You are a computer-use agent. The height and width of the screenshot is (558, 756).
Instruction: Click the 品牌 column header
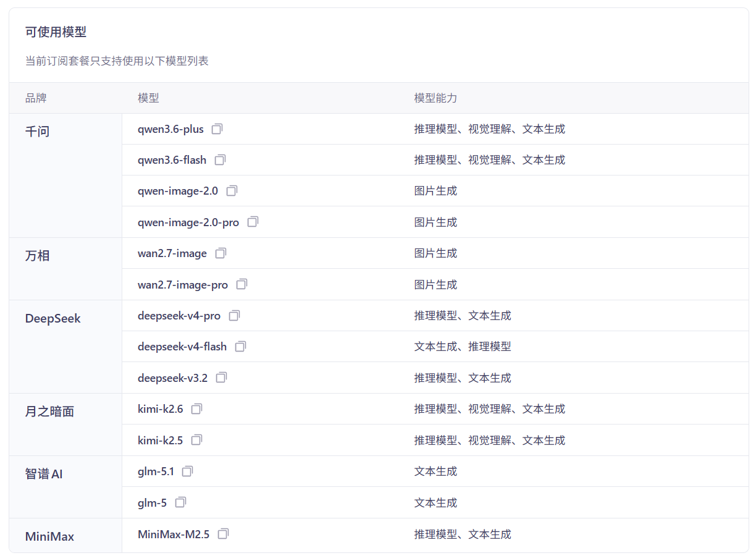pyautogui.click(x=36, y=98)
